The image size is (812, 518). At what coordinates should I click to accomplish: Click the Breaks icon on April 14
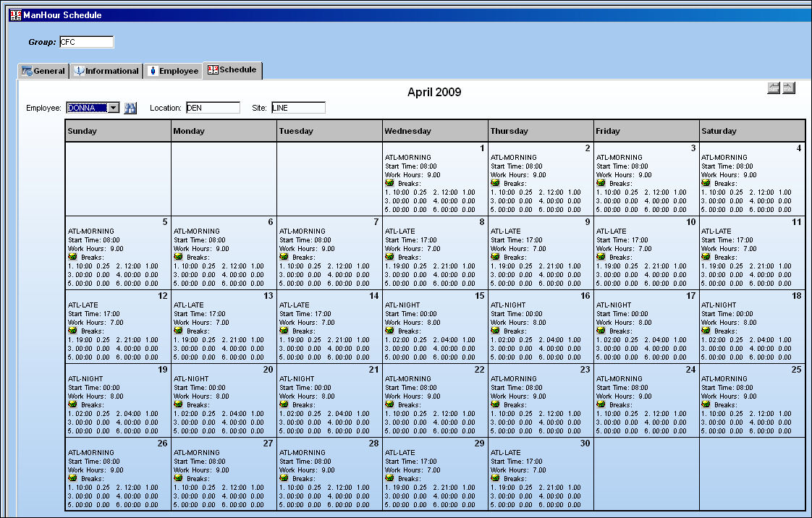284,331
